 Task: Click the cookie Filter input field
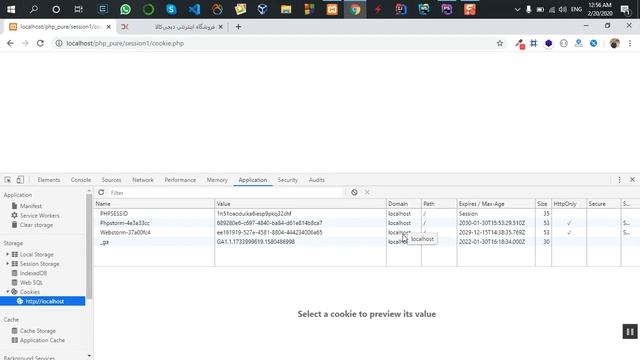coord(227,193)
